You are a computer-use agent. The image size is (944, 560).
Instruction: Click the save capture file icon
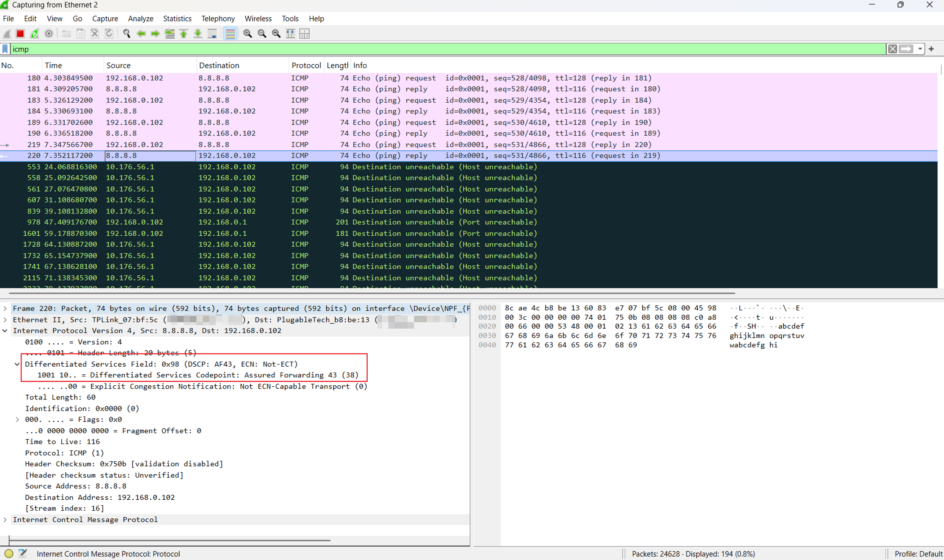[x=81, y=33]
